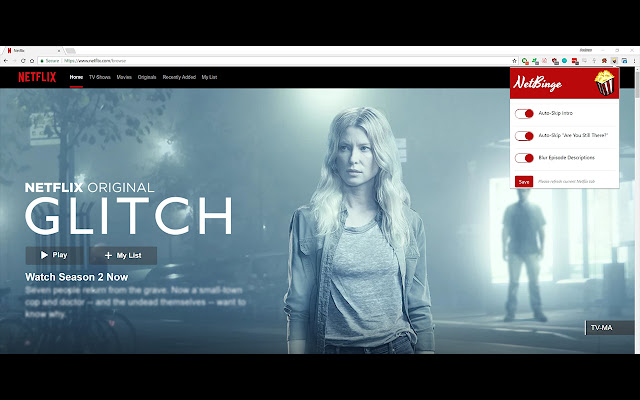Toggle the Blur Episode Descriptions switch

[x=524, y=158]
